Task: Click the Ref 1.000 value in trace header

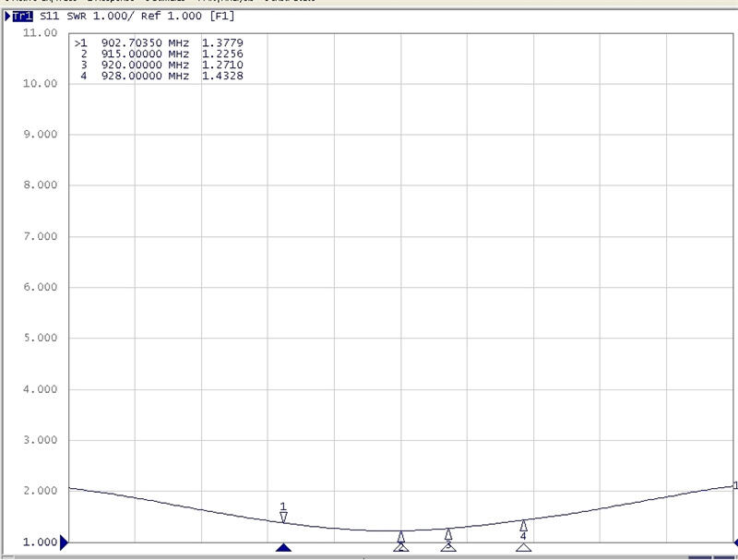Action: point(156,17)
